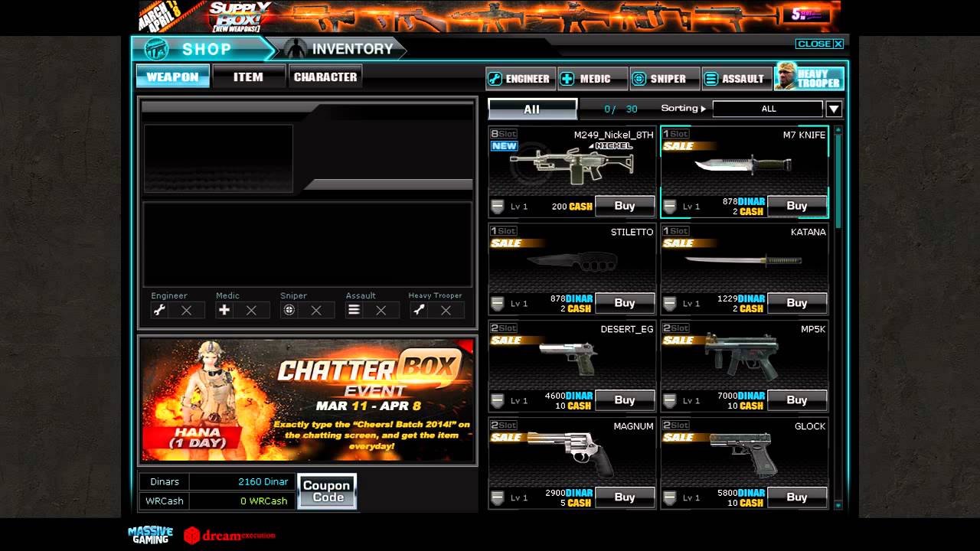Viewport: 980px width, 551px height.
Task: Click the rank badge on MP5K card
Action: click(x=670, y=401)
